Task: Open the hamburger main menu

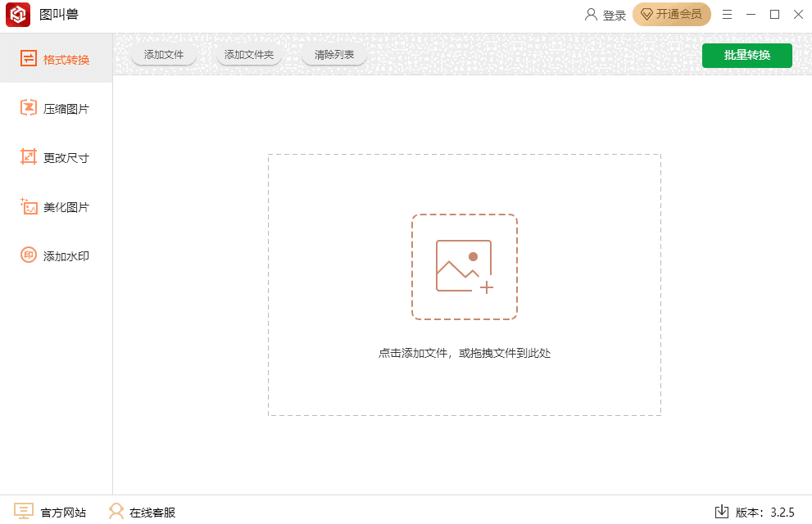Action: coord(727,15)
